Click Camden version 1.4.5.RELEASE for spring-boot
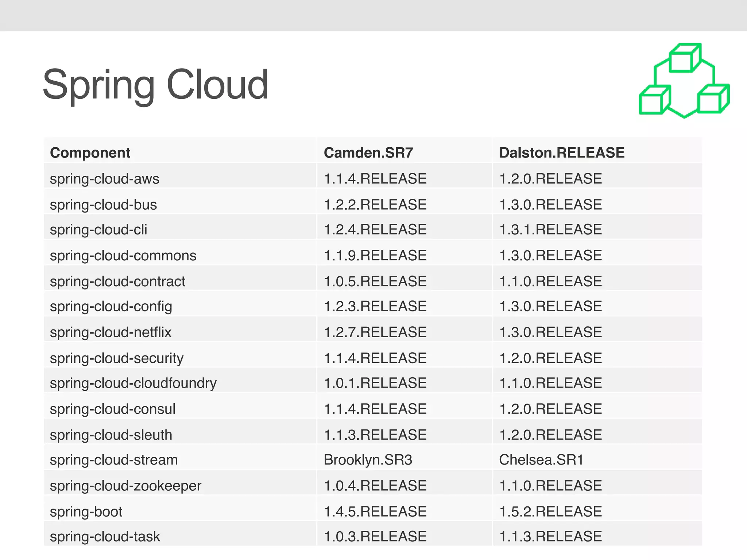The image size is (747, 560). (375, 512)
